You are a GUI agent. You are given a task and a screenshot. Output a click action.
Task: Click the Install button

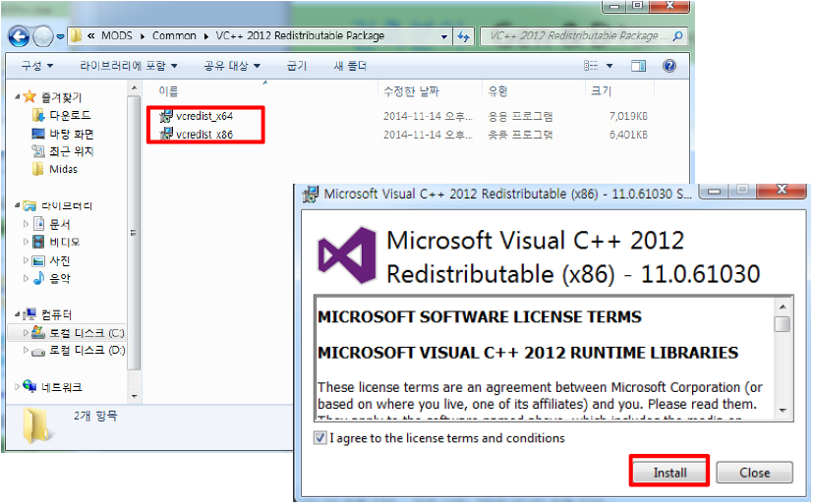click(x=669, y=473)
